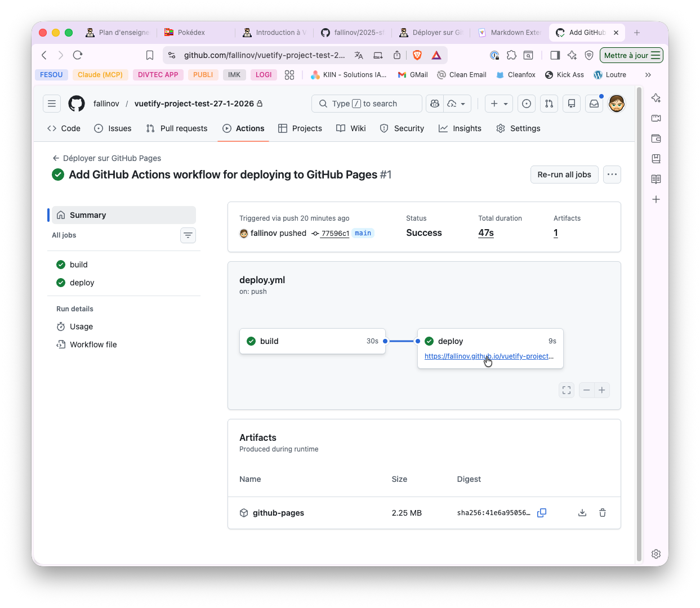Filter the All jobs list

pyautogui.click(x=188, y=235)
